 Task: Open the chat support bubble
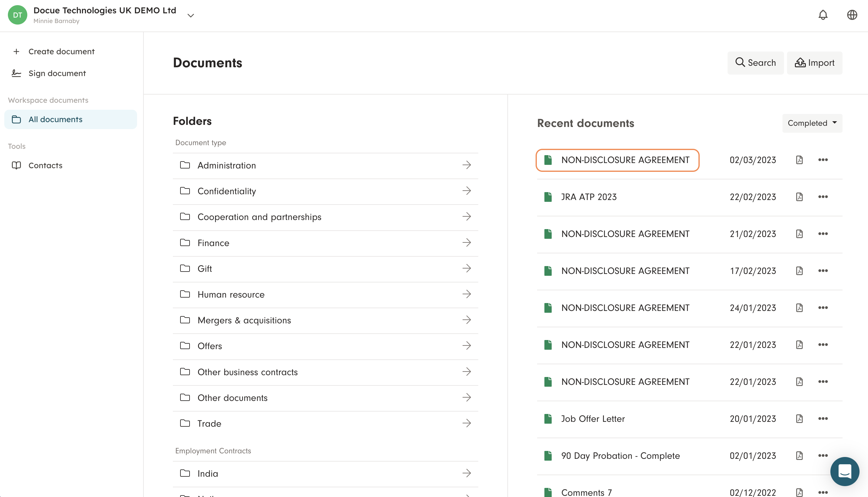pos(844,472)
